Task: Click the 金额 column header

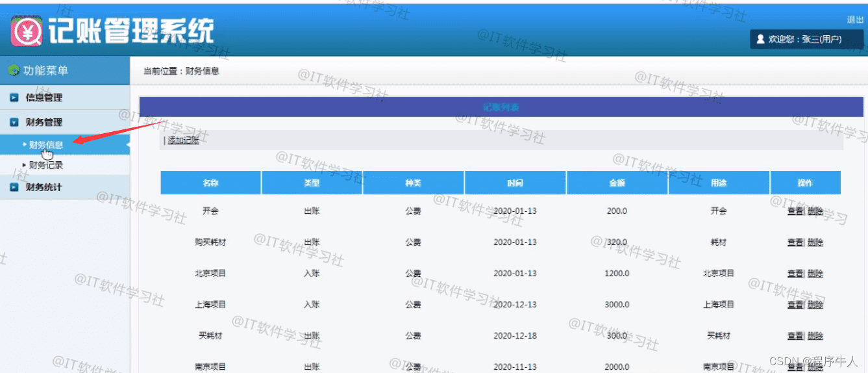Action: point(617,183)
